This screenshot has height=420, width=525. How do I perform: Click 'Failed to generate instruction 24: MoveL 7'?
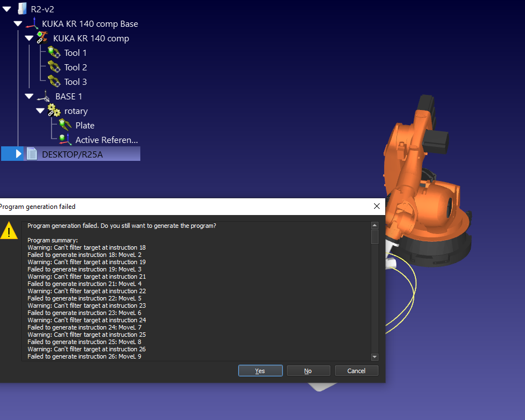pyautogui.click(x=84, y=327)
